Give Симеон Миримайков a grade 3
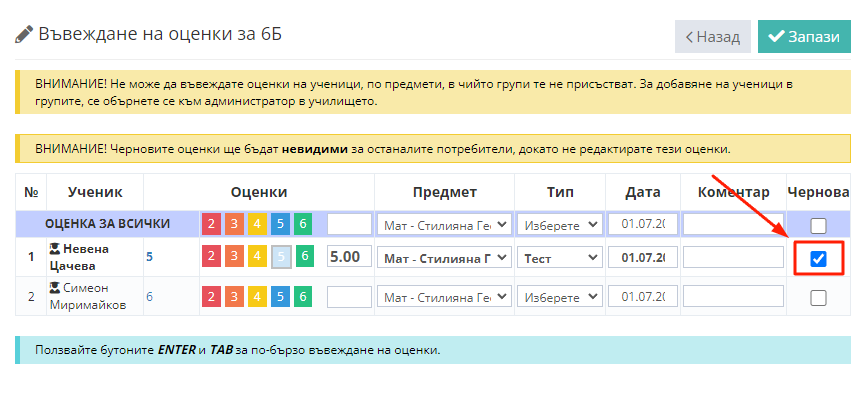The width and height of the screenshot is (864, 399). 234,297
